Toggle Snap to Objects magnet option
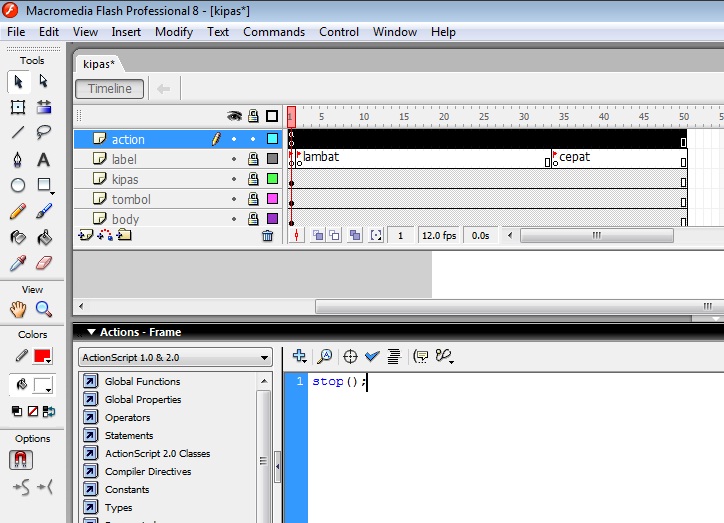Viewport: 724px width, 523px height. [21, 460]
